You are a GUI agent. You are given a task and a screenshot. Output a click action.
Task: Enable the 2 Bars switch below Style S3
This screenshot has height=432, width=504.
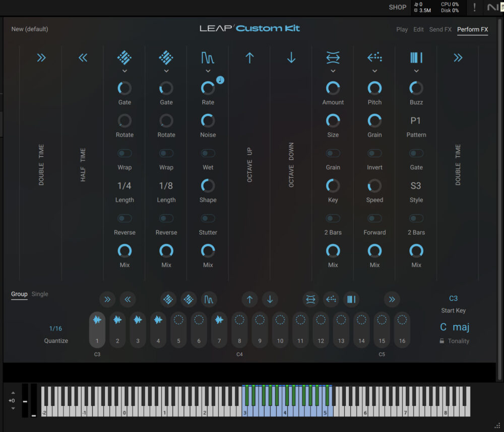tap(416, 219)
